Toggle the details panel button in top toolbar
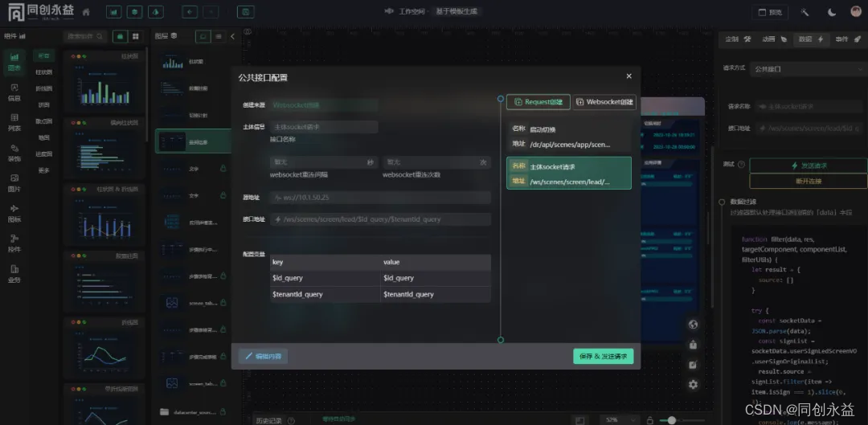The width and height of the screenshot is (868, 425). [157, 11]
